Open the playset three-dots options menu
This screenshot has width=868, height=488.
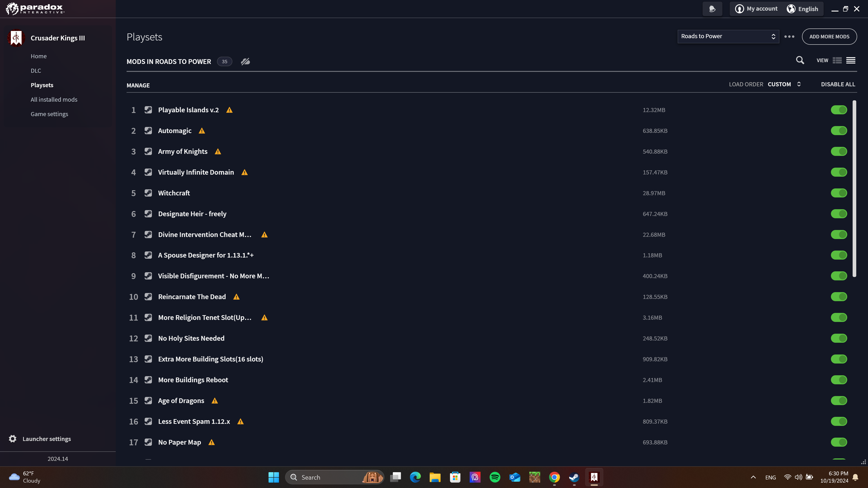pyautogui.click(x=789, y=37)
